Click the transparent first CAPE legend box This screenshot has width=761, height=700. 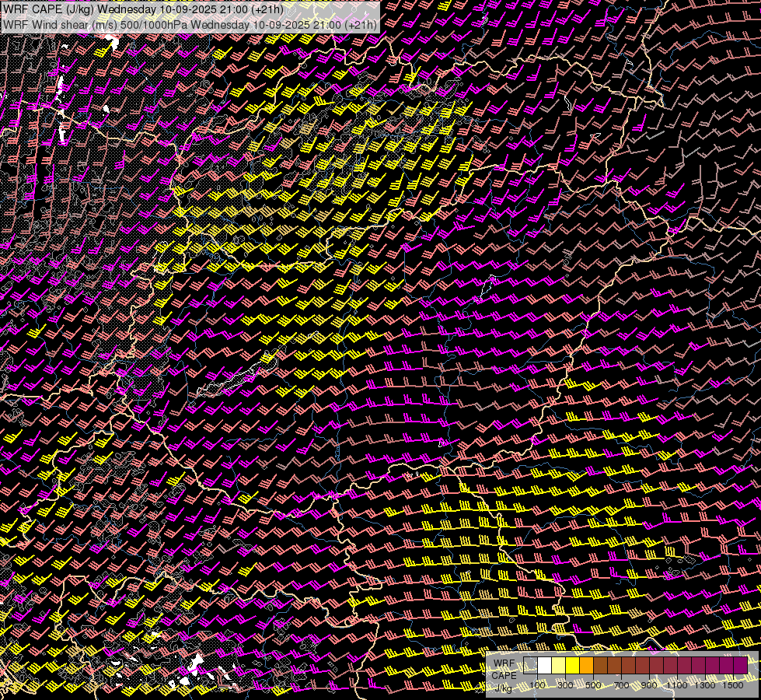530,665
